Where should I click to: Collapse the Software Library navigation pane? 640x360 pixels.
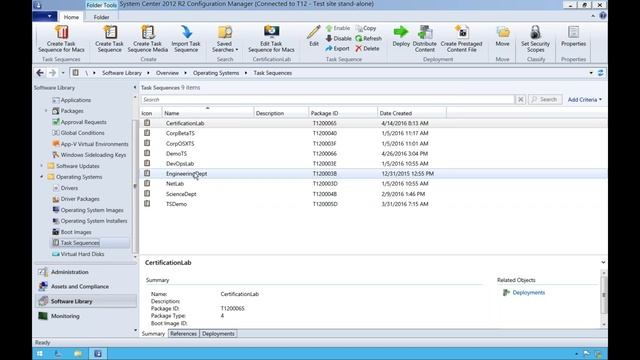135,87
